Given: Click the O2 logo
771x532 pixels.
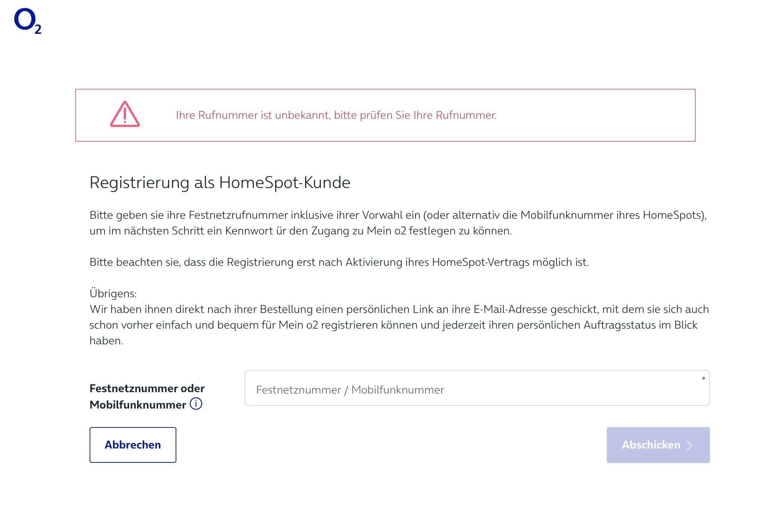Looking at the screenshot, I should pyautogui.click(x=28, y=21).
